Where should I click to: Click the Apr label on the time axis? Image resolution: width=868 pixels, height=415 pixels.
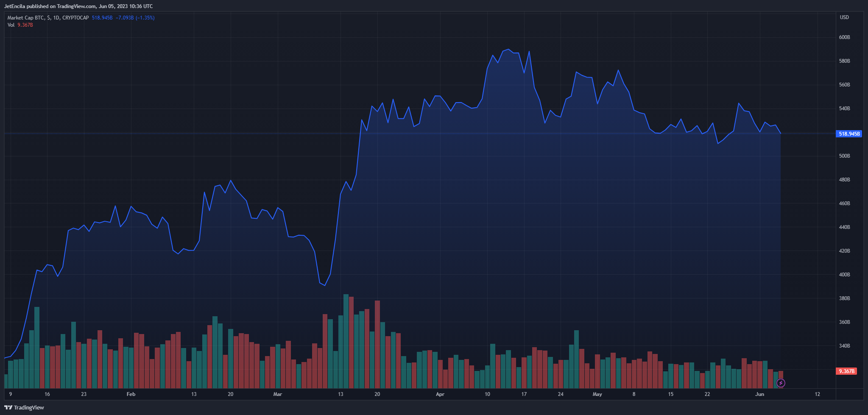click(440, 394)
